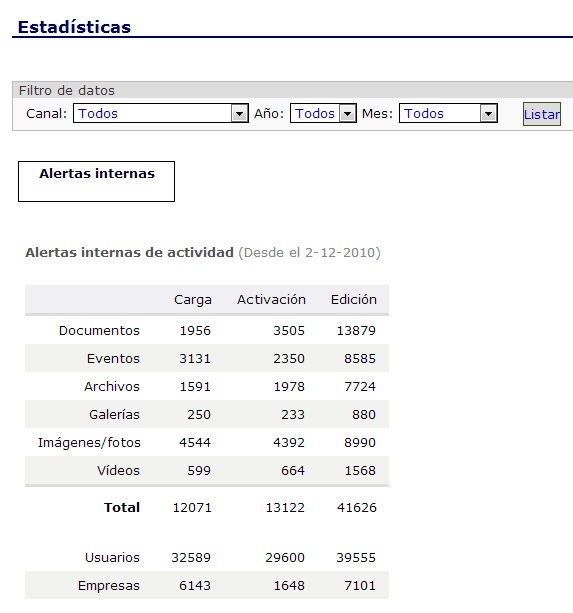This screenshot has width=573, height=613.
Task: Click Empresas Activación value 1648
Action: 289,586
